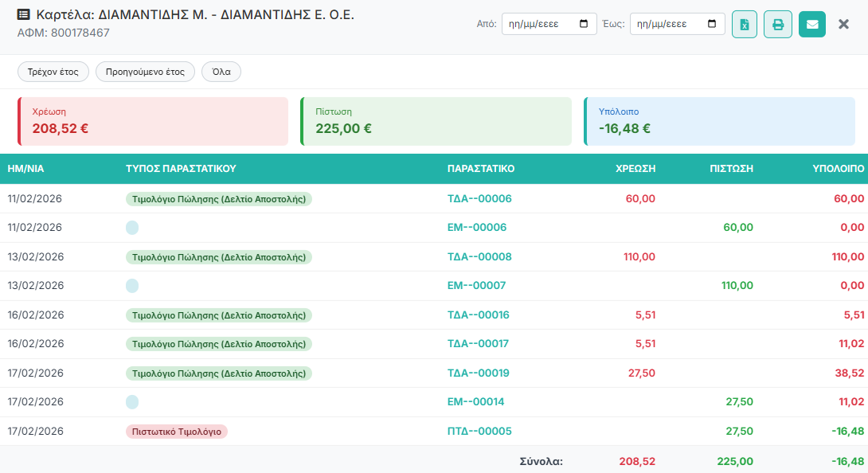Open document ΤΔΑ--00019
This screenshot has height=473, width=868.
(x=479, y=373)
